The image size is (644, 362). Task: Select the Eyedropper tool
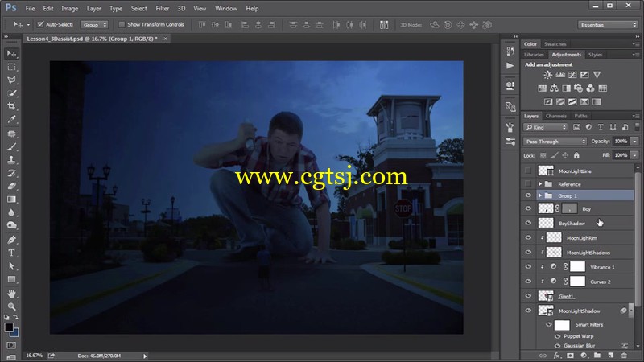[11, 119]
